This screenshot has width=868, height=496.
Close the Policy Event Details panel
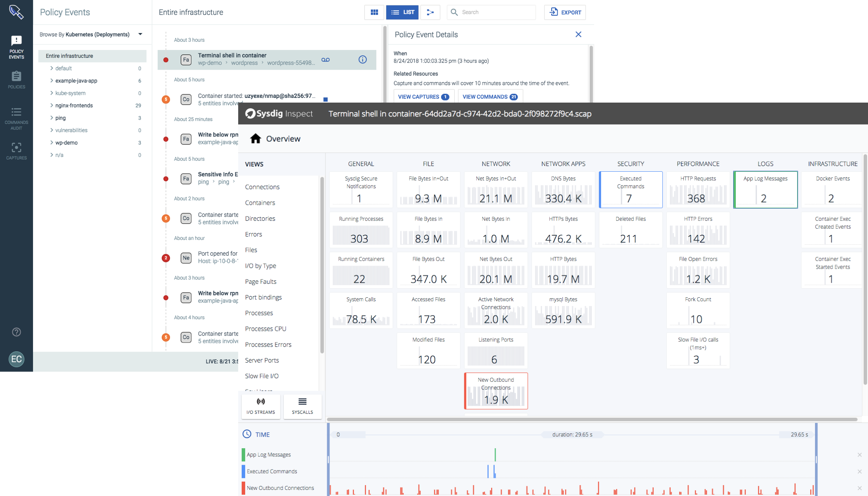[578, 34]
